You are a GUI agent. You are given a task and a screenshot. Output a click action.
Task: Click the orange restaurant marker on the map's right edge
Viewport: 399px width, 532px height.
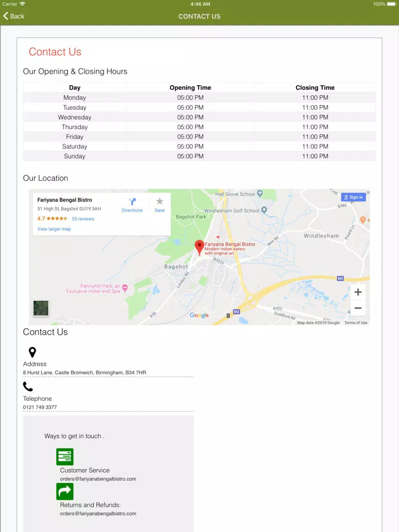[x=362, y=220]
